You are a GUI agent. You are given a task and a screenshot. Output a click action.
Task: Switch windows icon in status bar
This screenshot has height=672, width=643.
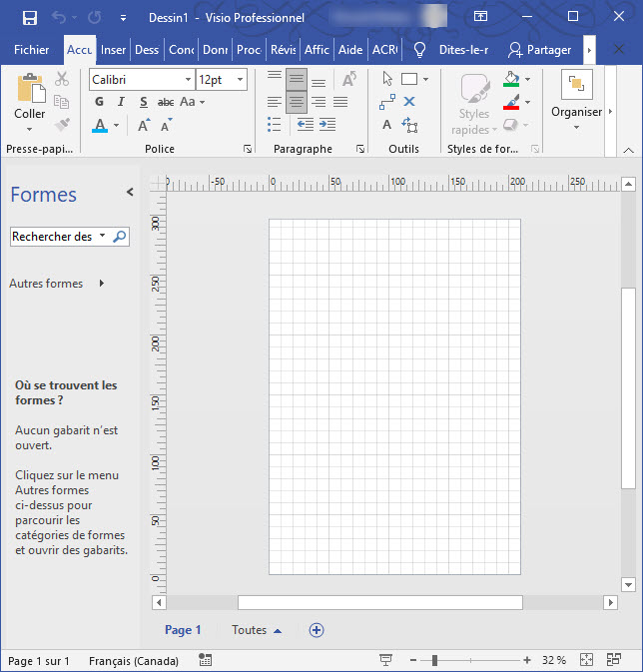click(614, 660)
